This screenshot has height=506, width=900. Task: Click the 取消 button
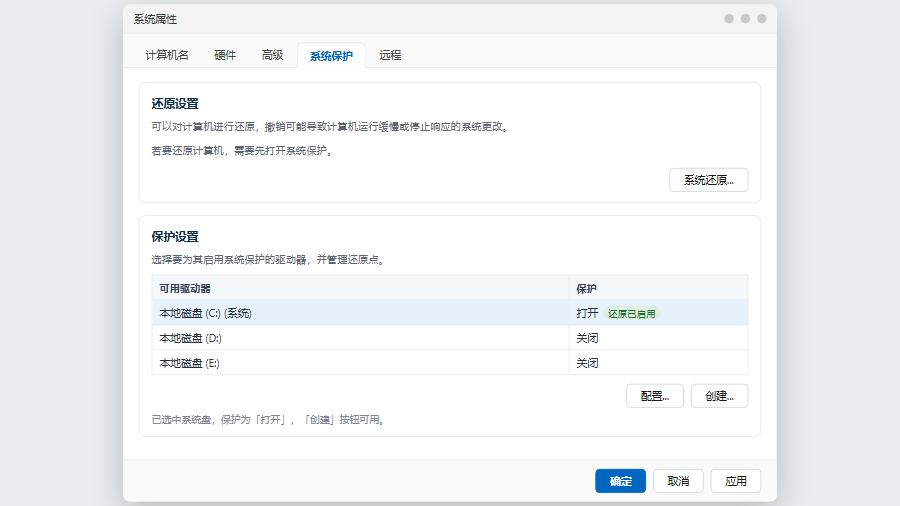(x=678, y=481)
